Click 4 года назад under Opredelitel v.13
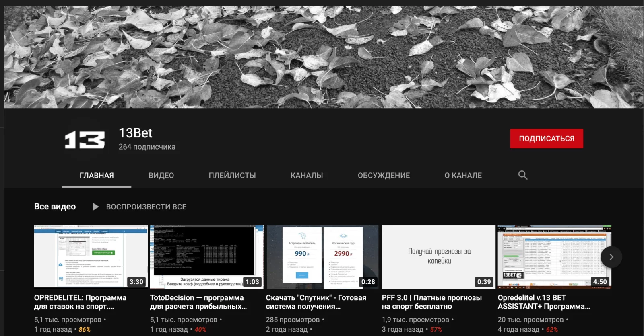Screen dimensions: 644x336 click(x=518, y=330)
